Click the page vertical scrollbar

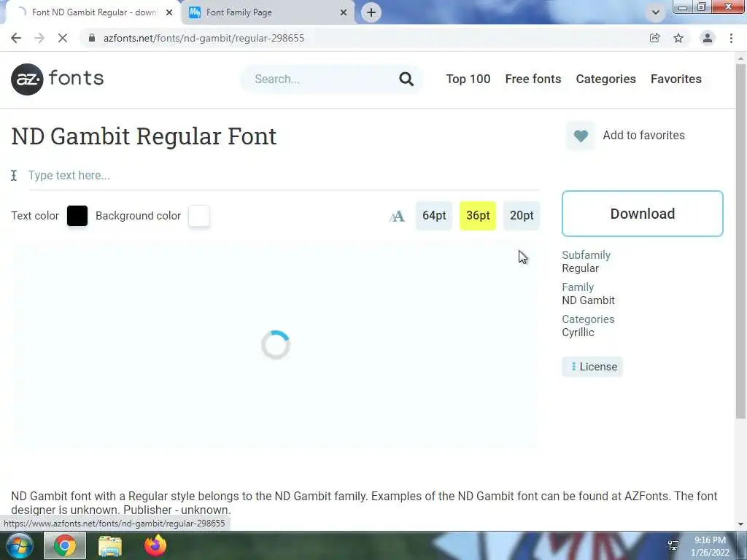740,241
